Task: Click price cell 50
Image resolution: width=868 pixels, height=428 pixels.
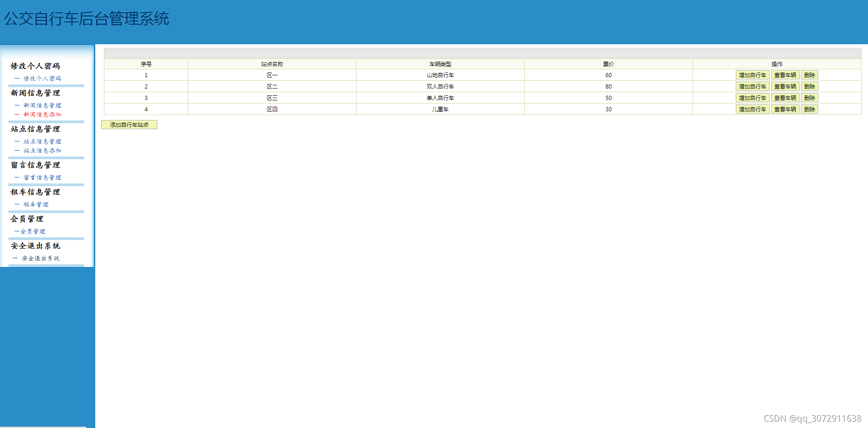Action: click(x=609, y=98)
